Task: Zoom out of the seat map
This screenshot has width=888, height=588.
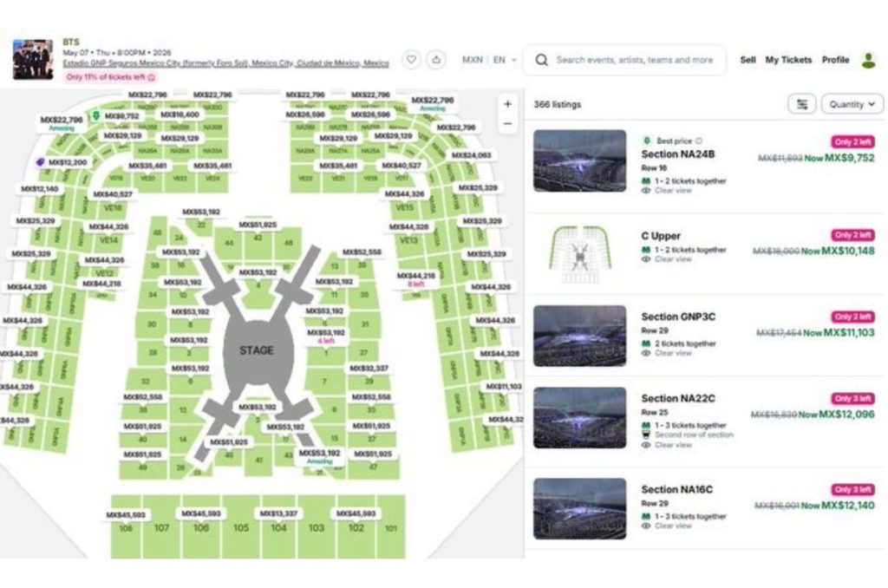Action: point(507,124)
